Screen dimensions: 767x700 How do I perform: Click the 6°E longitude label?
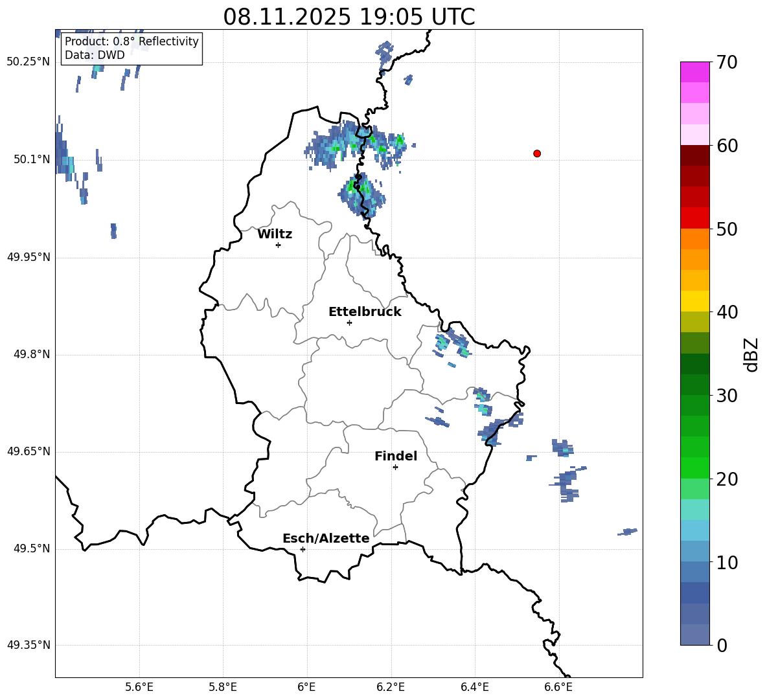point(306,687)
